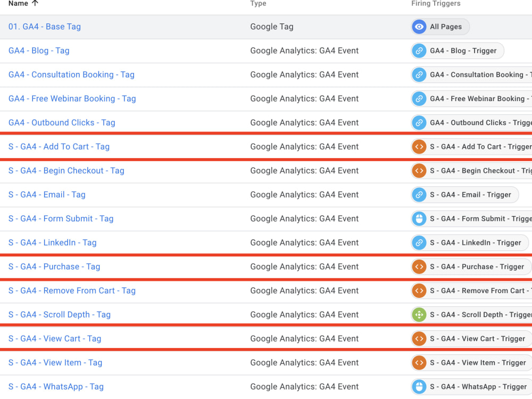The image size is (532, 399).
Task: Open S - GA4 - Add To Cart - Tag
Action: pos(59,147)
